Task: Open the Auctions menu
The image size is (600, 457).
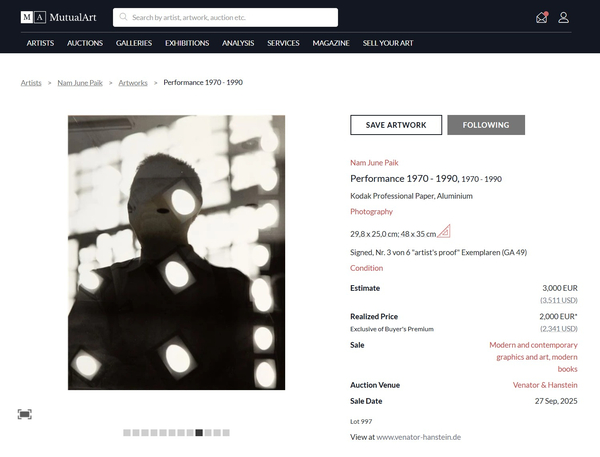Action: (85, 43)
